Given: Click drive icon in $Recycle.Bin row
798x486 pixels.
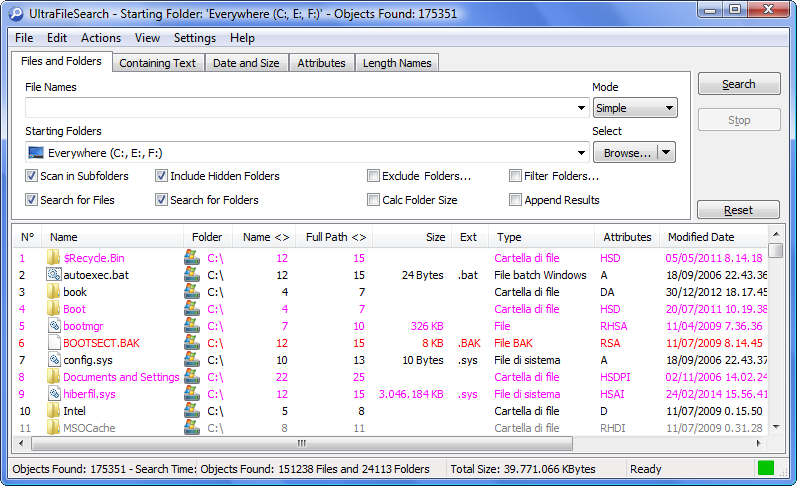Looking at the screenshot, I should pos(192,258).
